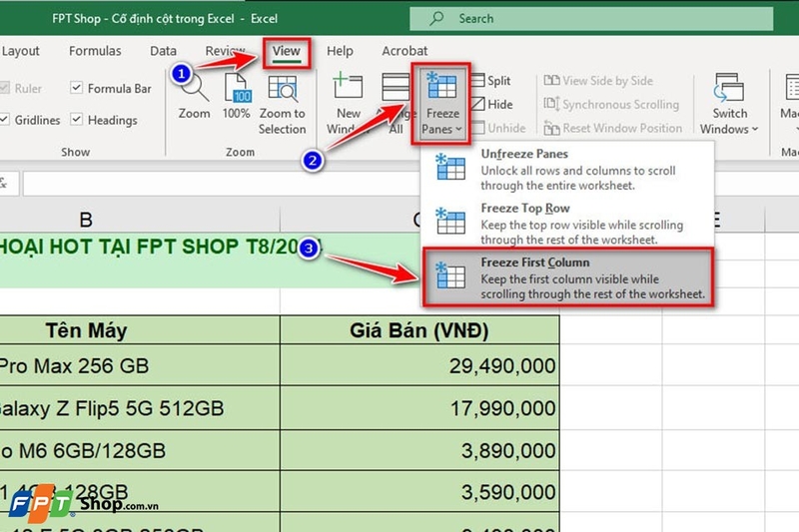
Task: Select the 'Tên Máy' header cell
Action: [x=140, y=330]
